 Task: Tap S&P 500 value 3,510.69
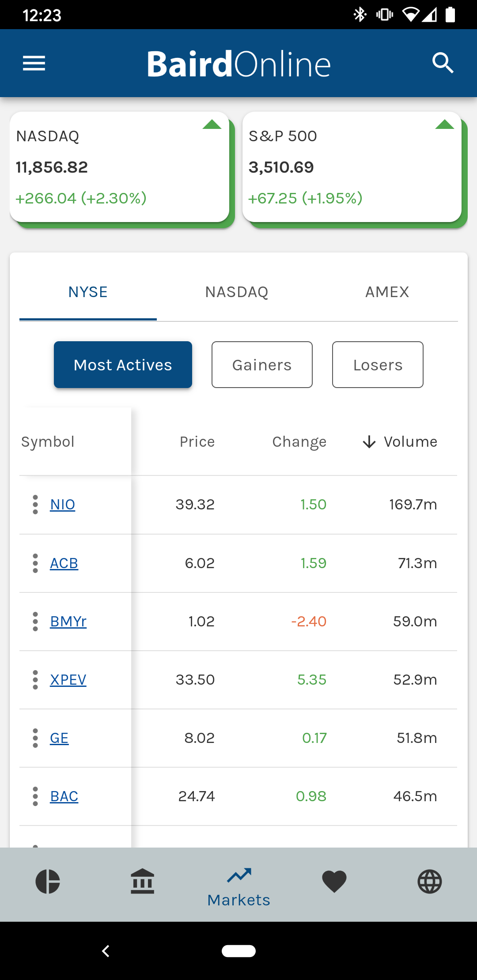click(281, 167)
